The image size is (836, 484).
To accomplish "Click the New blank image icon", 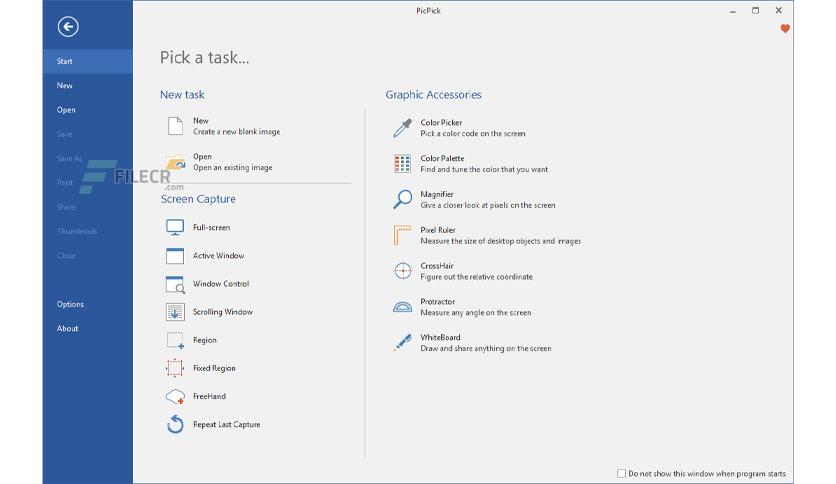I will pos(175,126).
